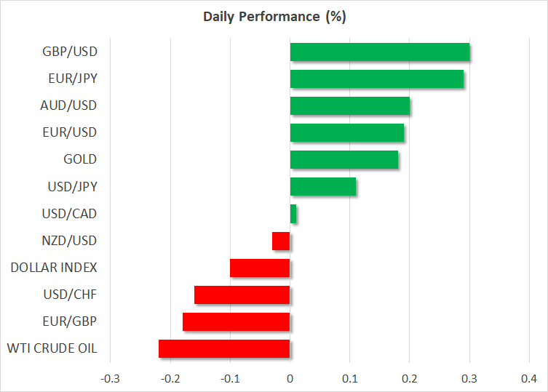Select the red NZD/USD bar
The width and height of the screenshot is (548, 392).
[x=281, y=241]
